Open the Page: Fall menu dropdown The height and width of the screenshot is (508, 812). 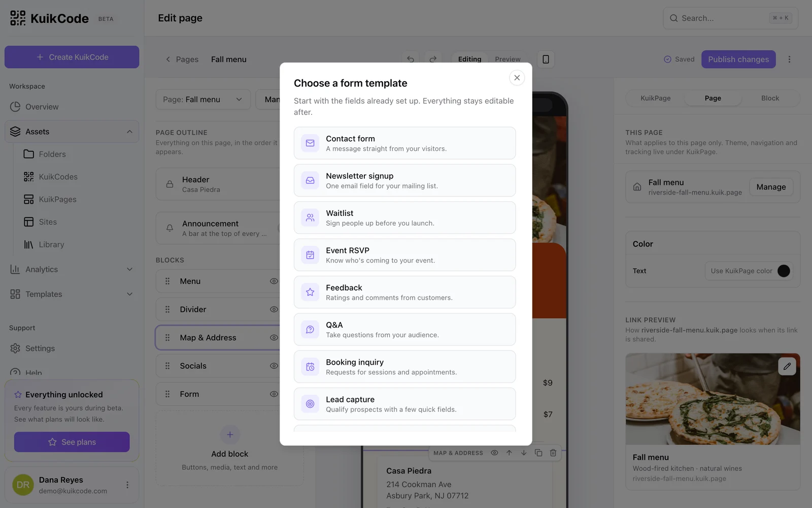[x=203, y=100]
